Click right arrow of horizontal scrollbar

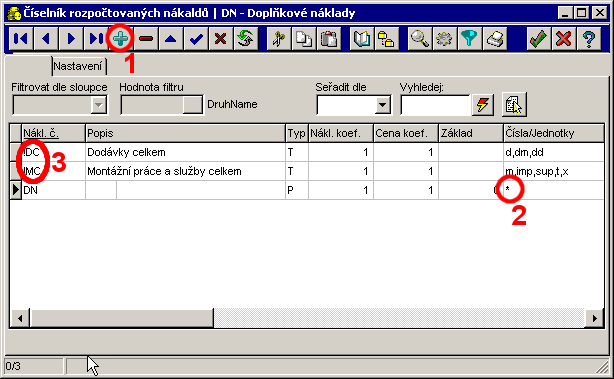594,318
